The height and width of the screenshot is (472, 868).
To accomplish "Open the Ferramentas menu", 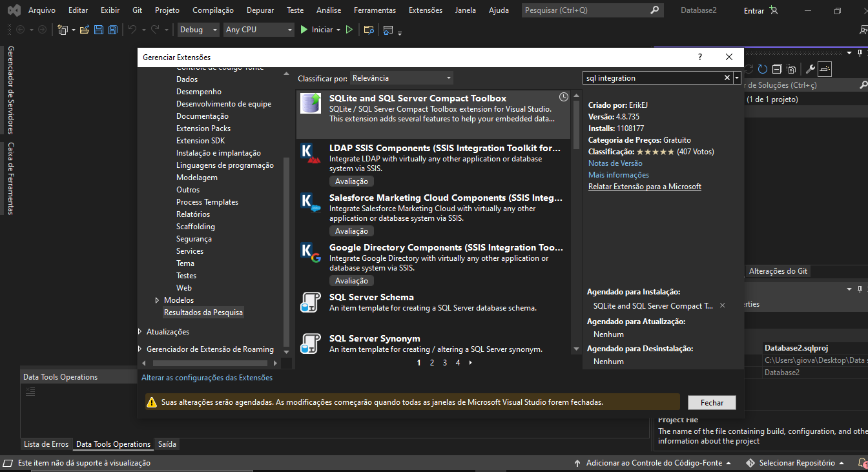I will pos(375,10).
